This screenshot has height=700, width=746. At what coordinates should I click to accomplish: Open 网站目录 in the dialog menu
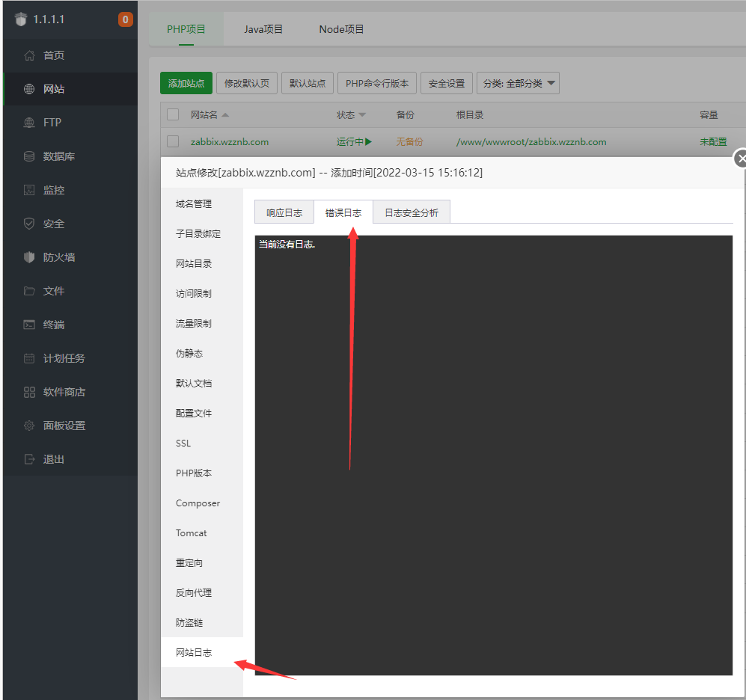[202, 264]
